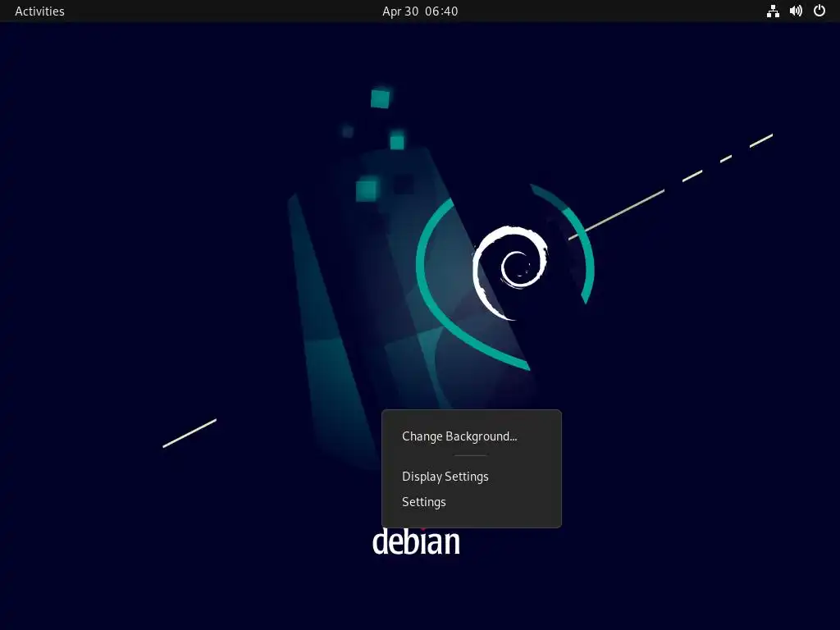The height and width of the screenshot is (630, 840).
Task: Open the clock and calendar menu
Action: 420,11
